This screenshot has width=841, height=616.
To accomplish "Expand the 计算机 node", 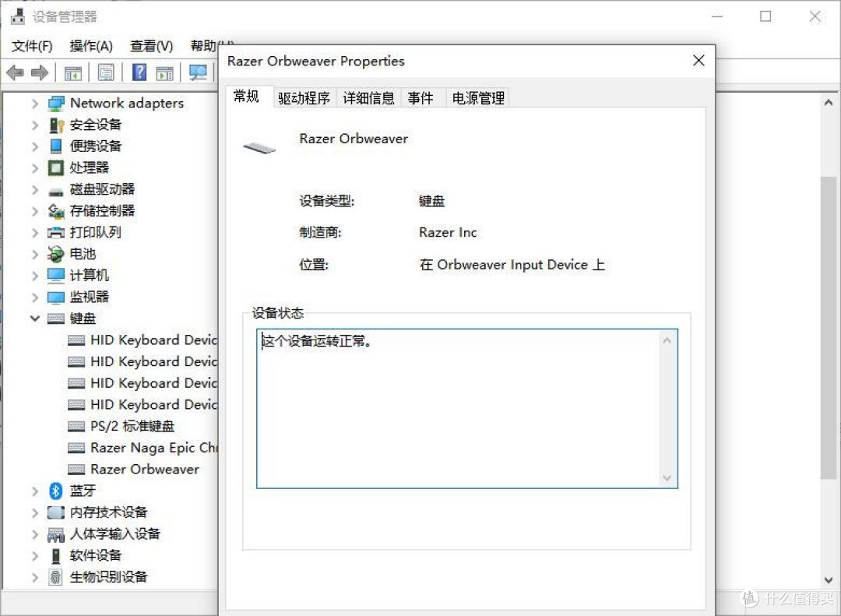I will pos(35,276).
